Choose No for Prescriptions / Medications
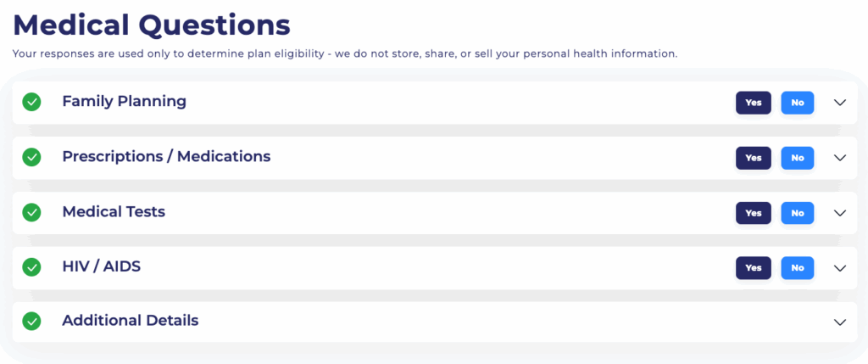868x364 pixels. (797, 158)
